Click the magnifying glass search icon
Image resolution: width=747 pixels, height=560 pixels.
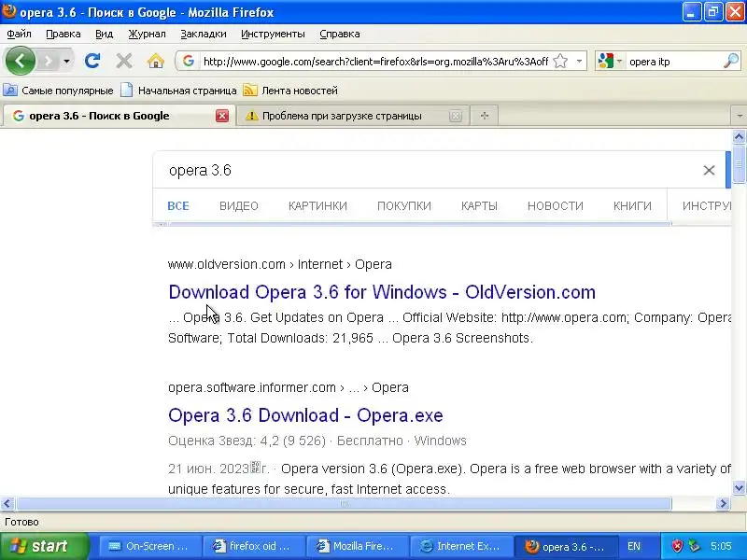tap(731, 61)
